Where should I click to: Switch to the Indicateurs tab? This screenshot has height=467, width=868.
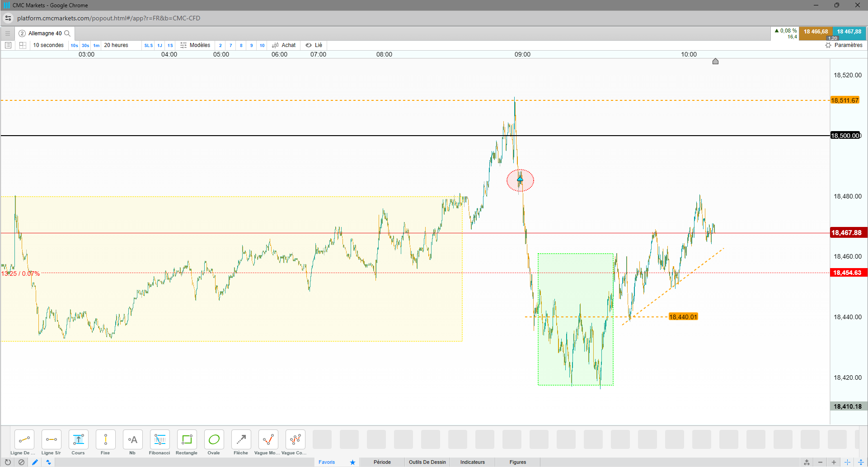(x=473, y=462)
